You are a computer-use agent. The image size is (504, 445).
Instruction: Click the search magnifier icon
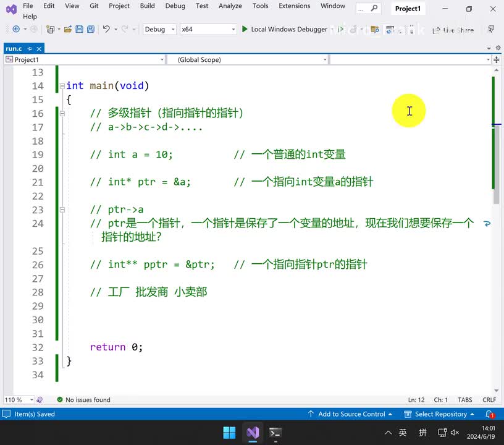tap(374, 9)
